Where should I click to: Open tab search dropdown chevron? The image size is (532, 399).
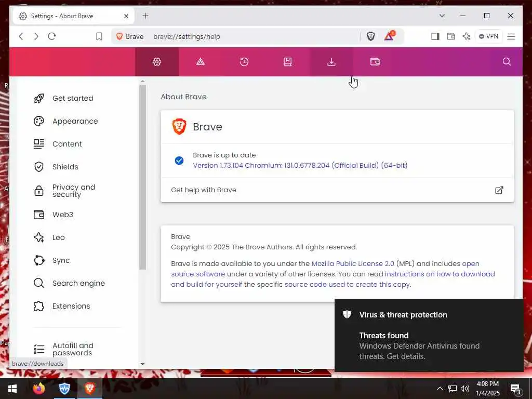point(442,16)
